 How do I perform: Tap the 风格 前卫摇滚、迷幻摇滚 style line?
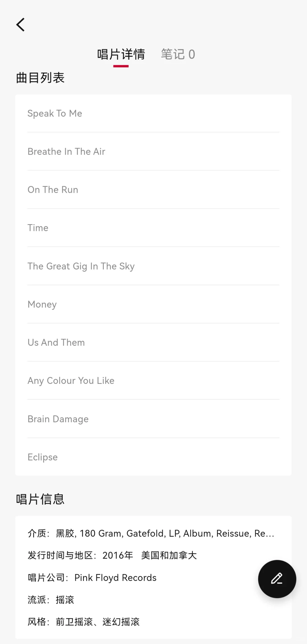tap(84, 622)
